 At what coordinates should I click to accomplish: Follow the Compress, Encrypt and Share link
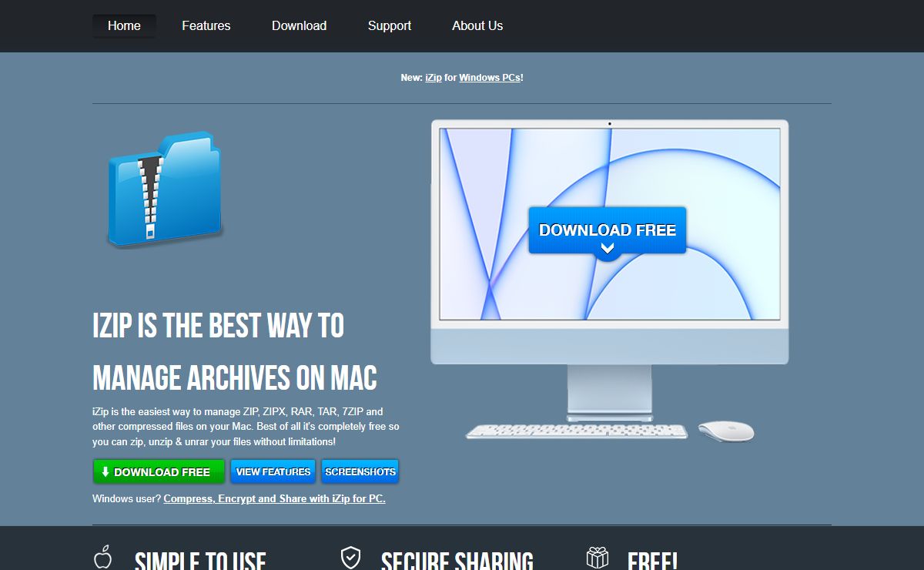tap(274, 498)
